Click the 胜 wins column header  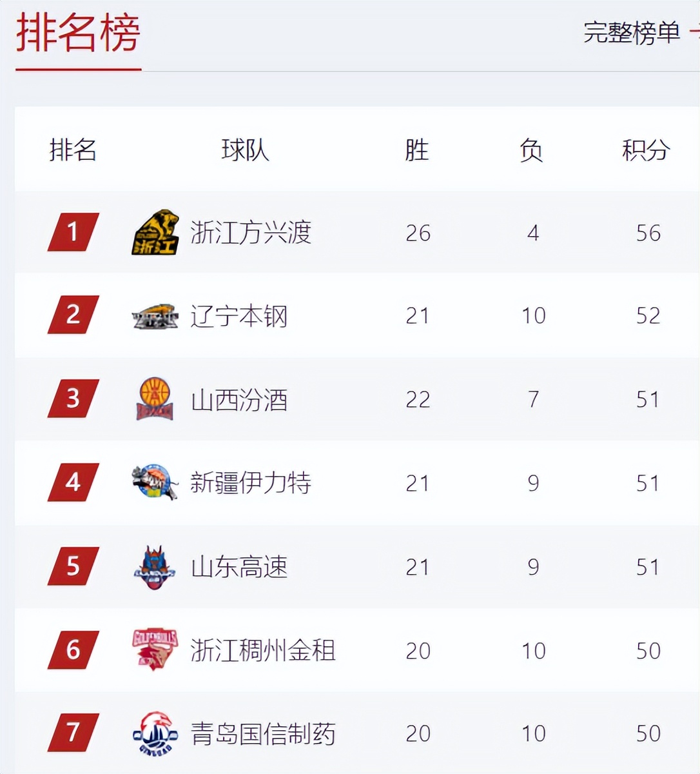point(417,150)
